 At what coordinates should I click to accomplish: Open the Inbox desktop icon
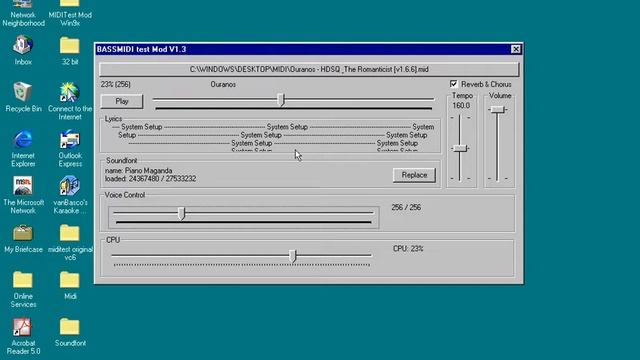coord(23,51)
